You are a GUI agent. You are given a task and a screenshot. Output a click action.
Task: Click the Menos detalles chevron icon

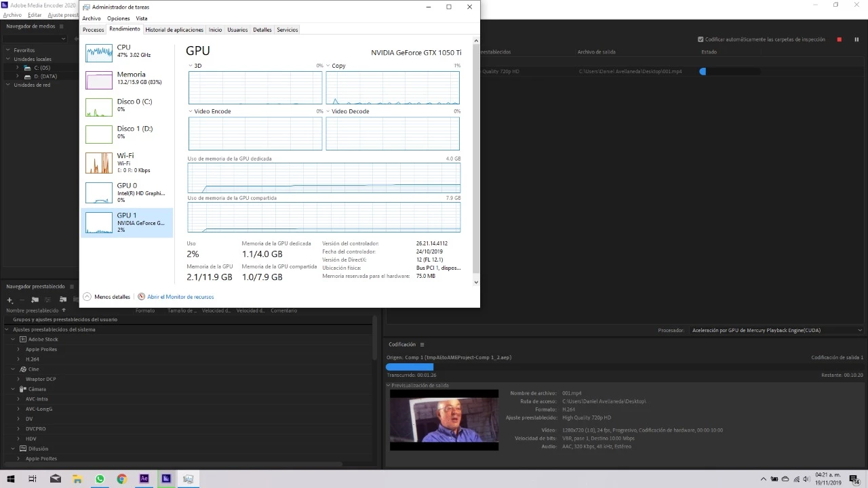click(x=87, y=297)
